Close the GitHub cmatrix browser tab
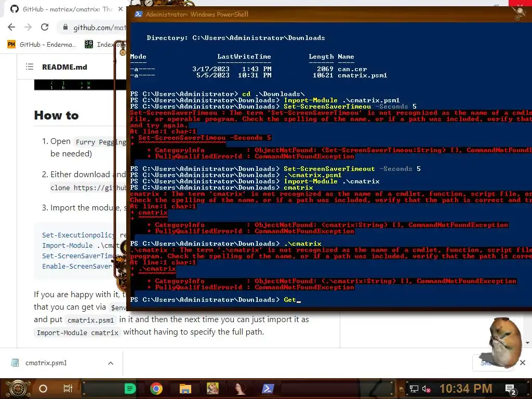The height and width of the screenshot is (399, 532). pos(121,9)
